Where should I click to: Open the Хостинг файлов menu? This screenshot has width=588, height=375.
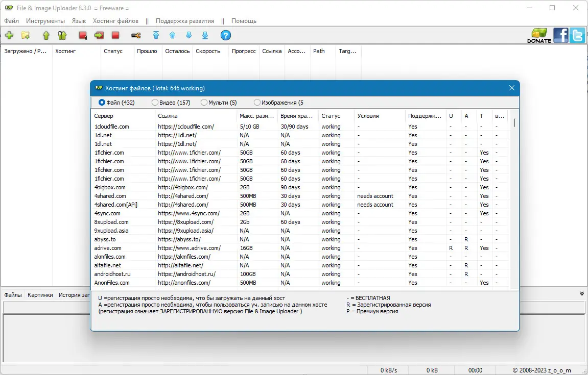(115, 21)
